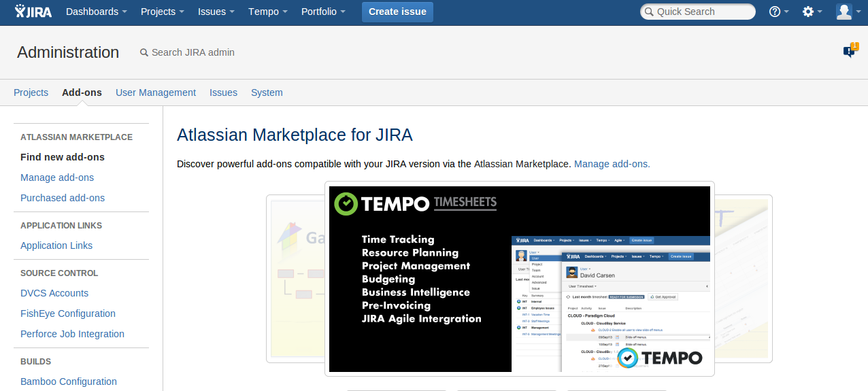The image size is (868, 391).
Task: Open Purchased add-ons in sidebar
Action: click(x=63, y=198)
